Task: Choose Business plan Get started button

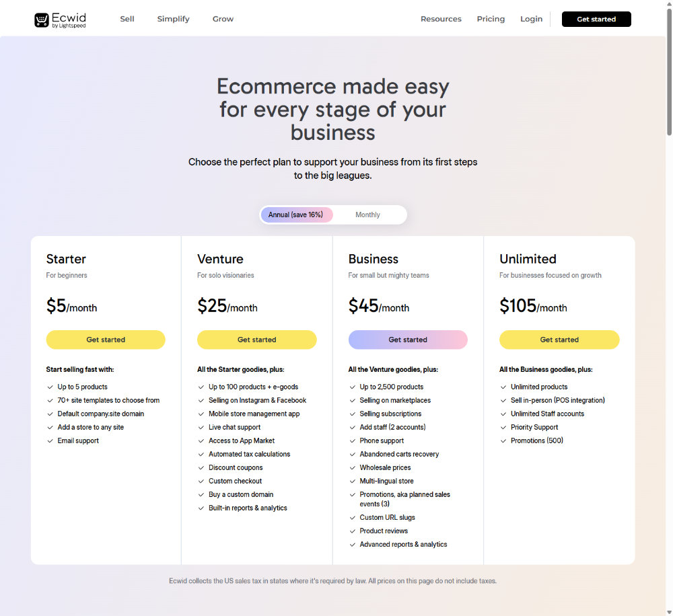Action: pyautogui.click(x=408, y=340)
